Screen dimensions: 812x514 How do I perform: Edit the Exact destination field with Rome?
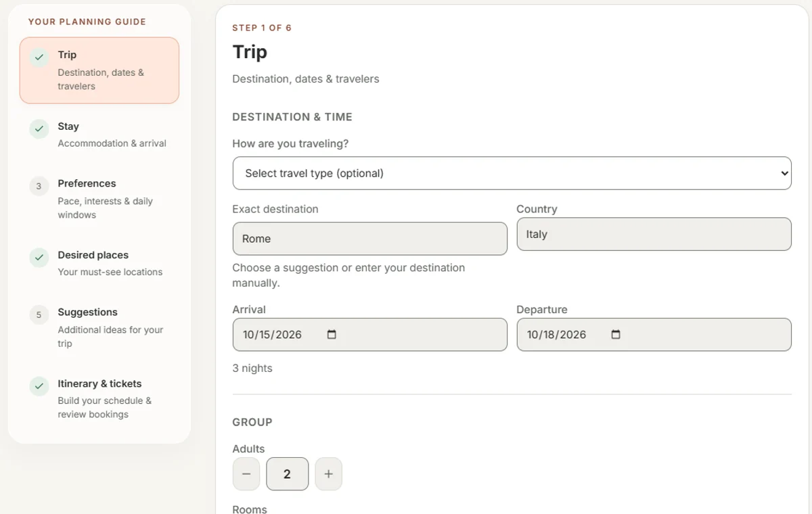click(x=369, y=239)
